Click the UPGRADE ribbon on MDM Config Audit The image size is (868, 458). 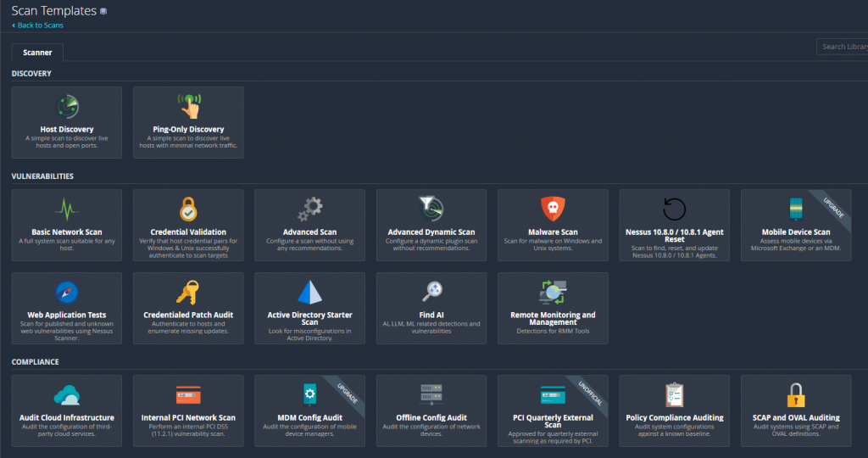click(x=347, y=394)
